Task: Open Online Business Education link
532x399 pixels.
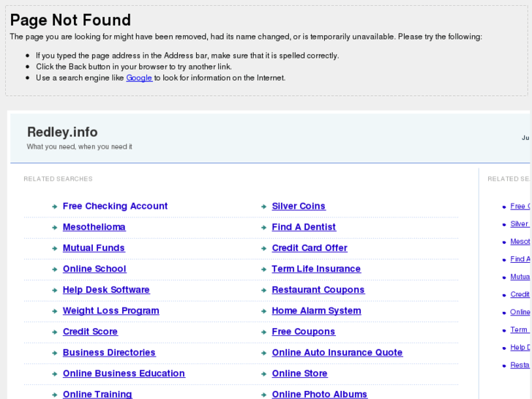Action: click(x=124, y=373)
